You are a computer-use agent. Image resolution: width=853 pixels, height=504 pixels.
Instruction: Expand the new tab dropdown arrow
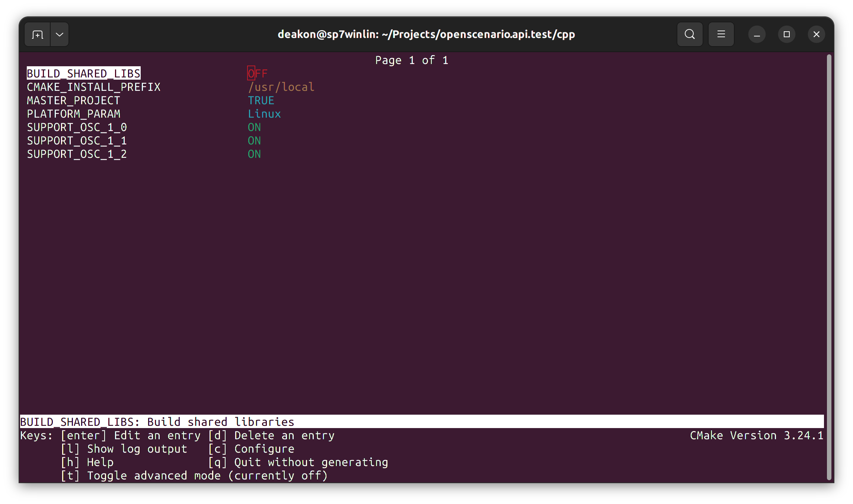(60, 35)
